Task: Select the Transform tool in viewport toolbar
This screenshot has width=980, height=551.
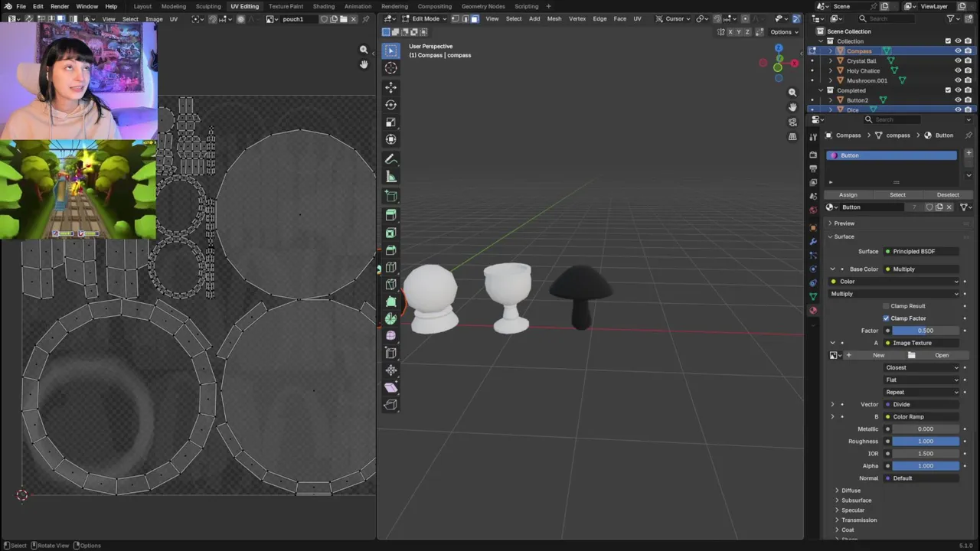Action: coord(390,139)
